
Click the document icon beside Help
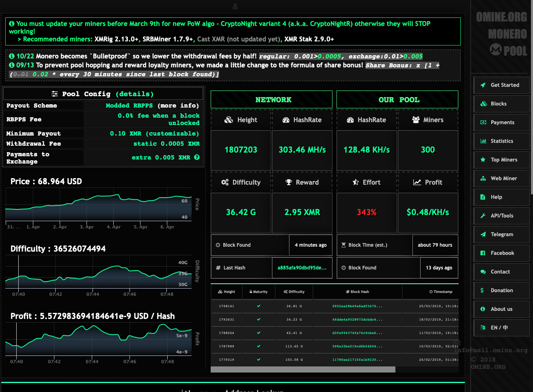click(483, 197)
